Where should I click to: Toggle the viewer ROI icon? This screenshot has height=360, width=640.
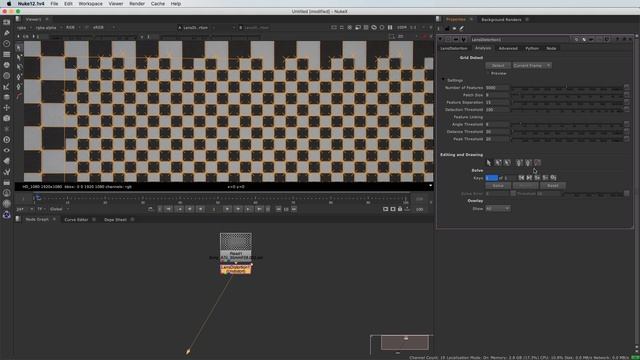click(x=333, y=27)
